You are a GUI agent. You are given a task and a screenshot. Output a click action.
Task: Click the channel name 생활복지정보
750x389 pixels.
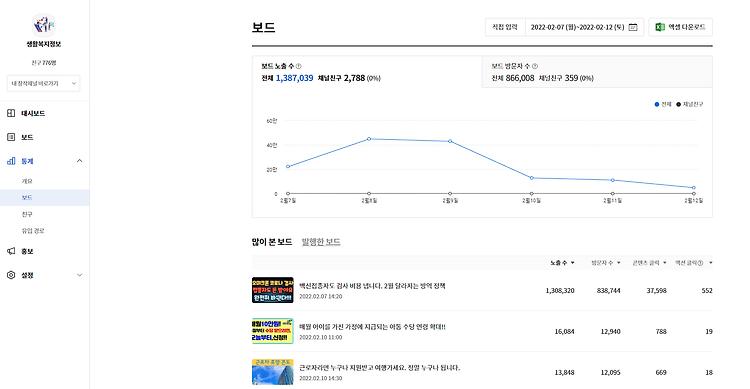point(44,44)
